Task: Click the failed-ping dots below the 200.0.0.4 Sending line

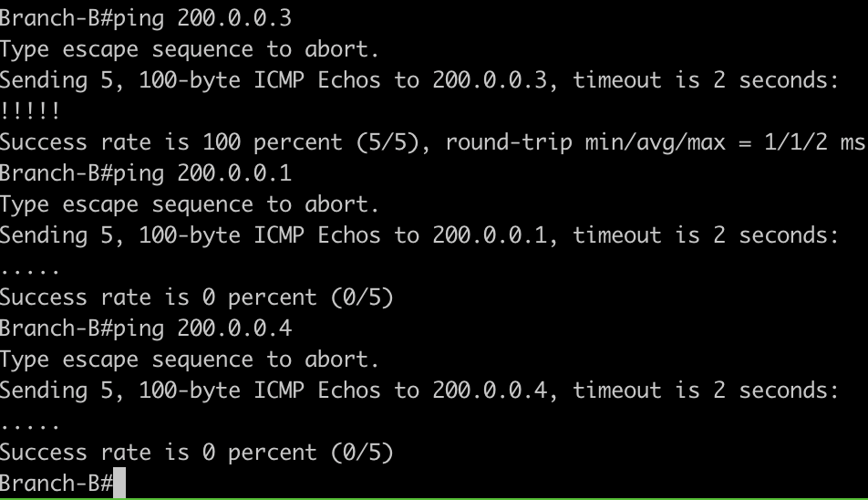Action: pos(31,425)
